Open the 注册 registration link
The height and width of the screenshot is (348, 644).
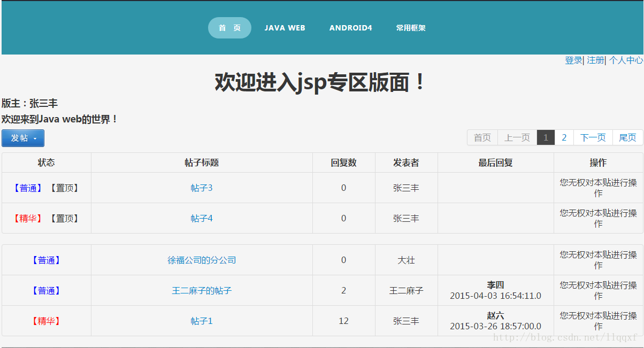point(595,60)
